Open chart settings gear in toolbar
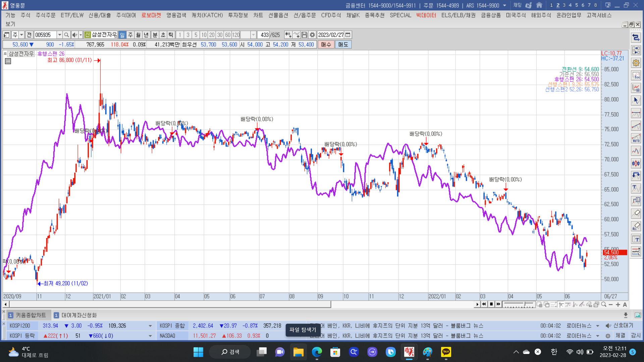Viewport: 644px width, 362px height. pos(312,35)
